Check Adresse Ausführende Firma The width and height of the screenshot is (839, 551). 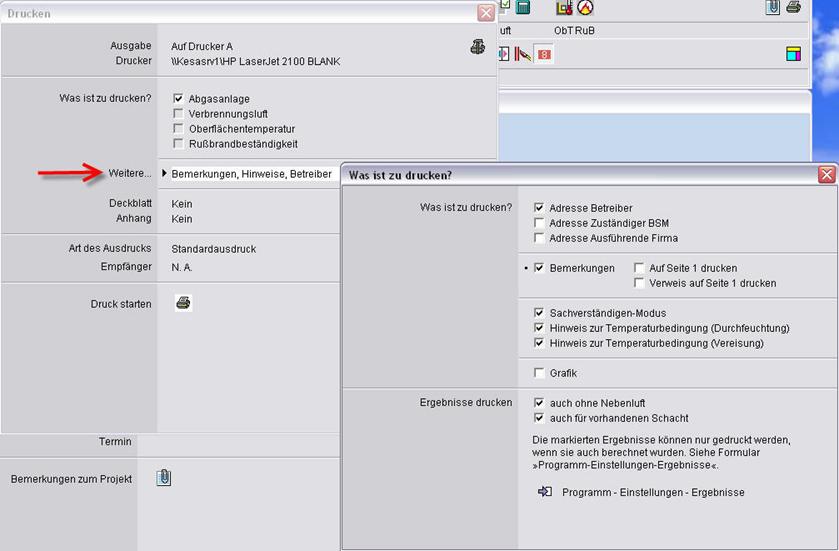click(539, 238)
